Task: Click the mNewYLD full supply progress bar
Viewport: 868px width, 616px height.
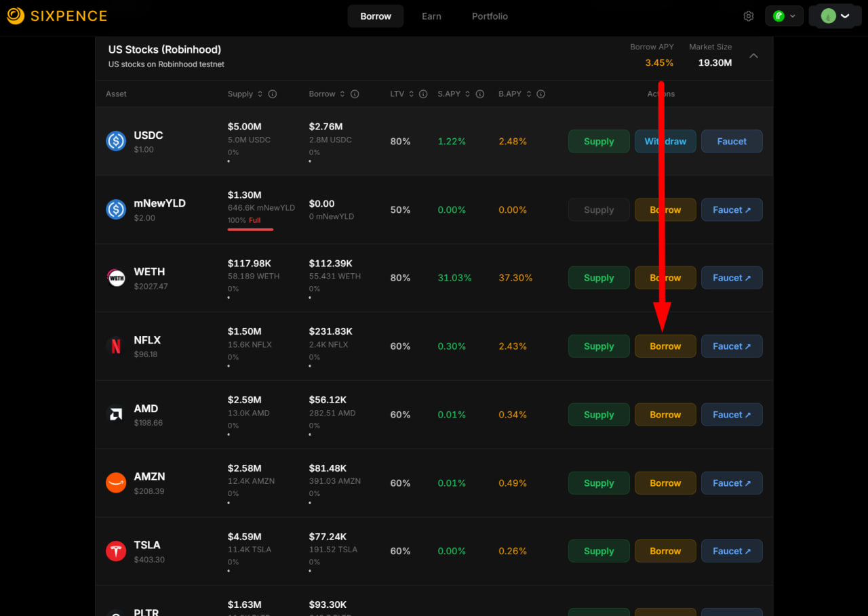Action: click(x=250, y=229)
